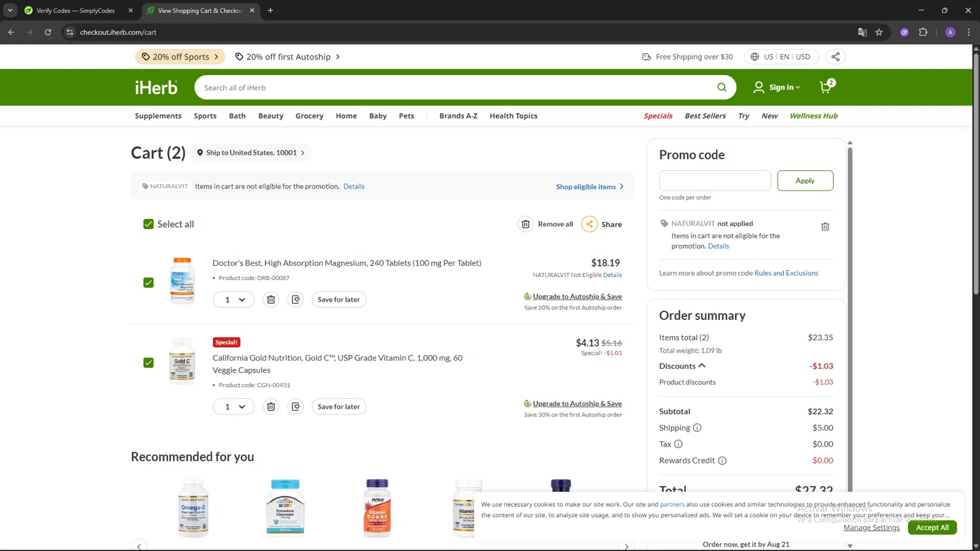Reload the page

[x=48, y=32]
